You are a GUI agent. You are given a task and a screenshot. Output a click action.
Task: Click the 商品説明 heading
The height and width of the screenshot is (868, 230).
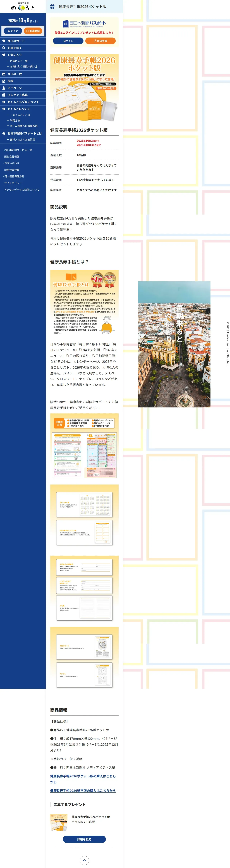point(59,207)
